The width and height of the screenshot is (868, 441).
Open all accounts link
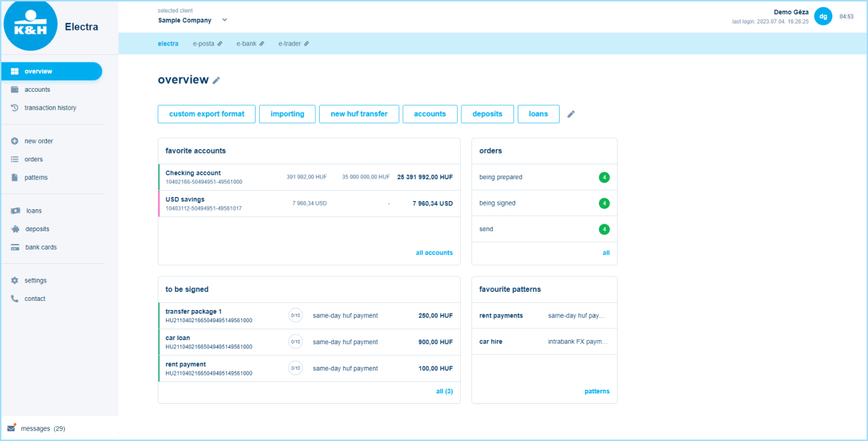pos(434,253)
